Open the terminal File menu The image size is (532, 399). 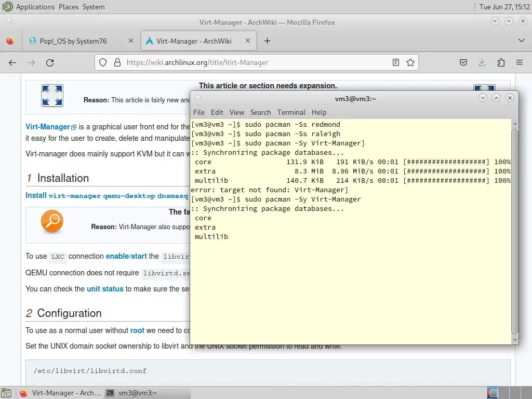click(199, 112)
